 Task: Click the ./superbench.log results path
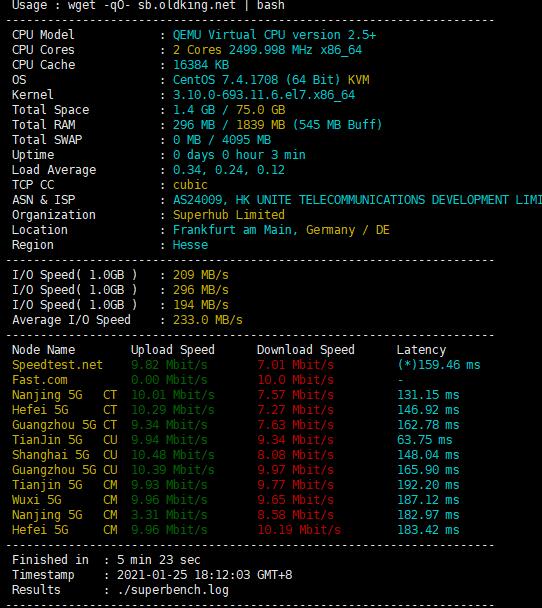[173, 590]
